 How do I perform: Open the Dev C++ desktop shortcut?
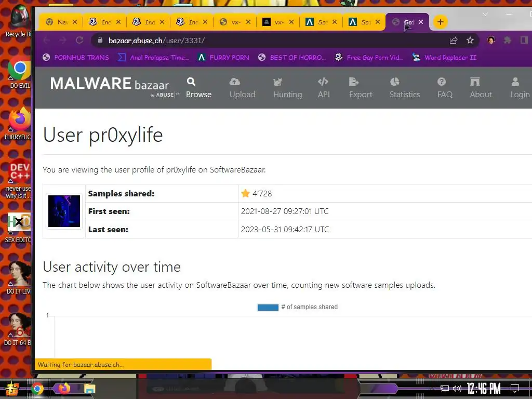point(18,179)
